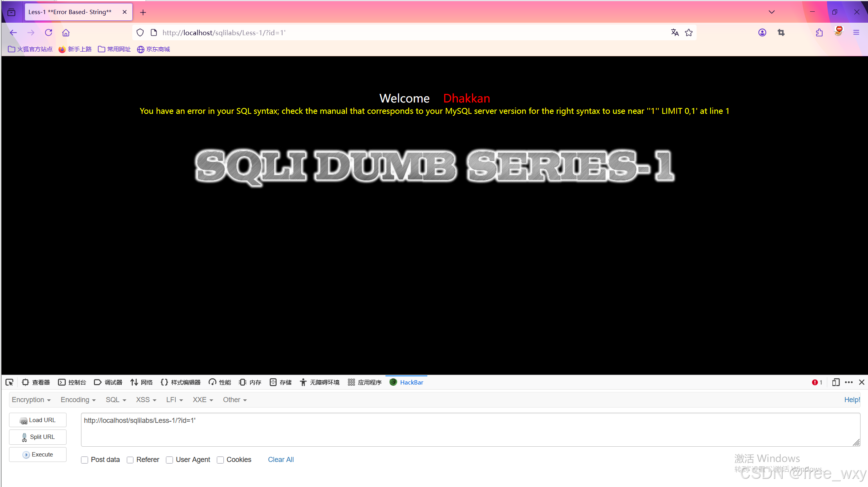The height and width of the screenshot is (487, 868).
Task: Expand the Encoding dropdown
Action: (78, 400)
